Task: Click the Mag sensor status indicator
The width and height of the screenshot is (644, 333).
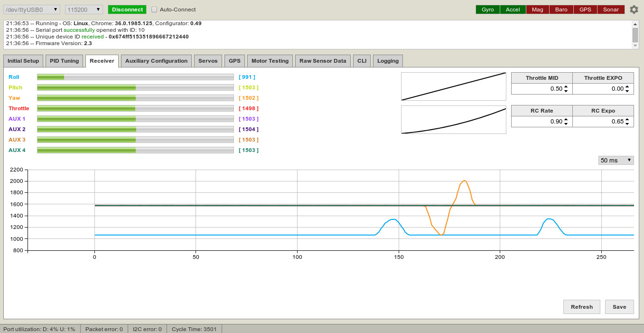Action: [538, 10]
